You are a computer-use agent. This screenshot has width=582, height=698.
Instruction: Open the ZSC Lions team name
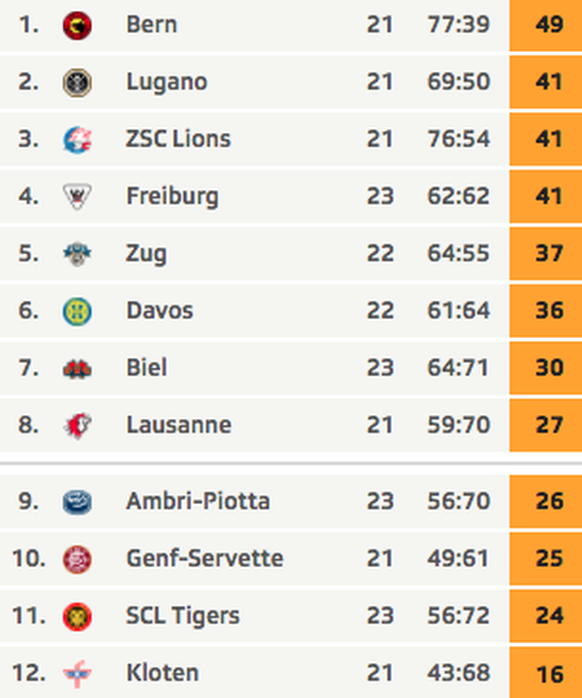point(178,138)
